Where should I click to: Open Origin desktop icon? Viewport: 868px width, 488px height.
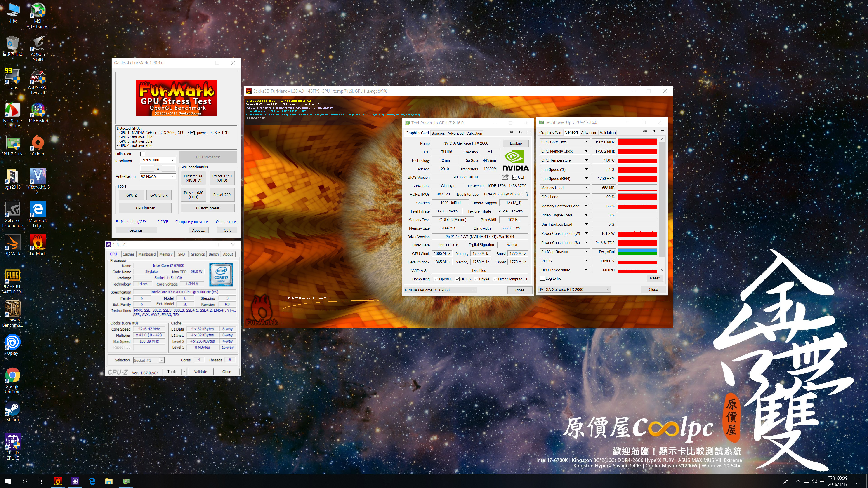point(37,146)
